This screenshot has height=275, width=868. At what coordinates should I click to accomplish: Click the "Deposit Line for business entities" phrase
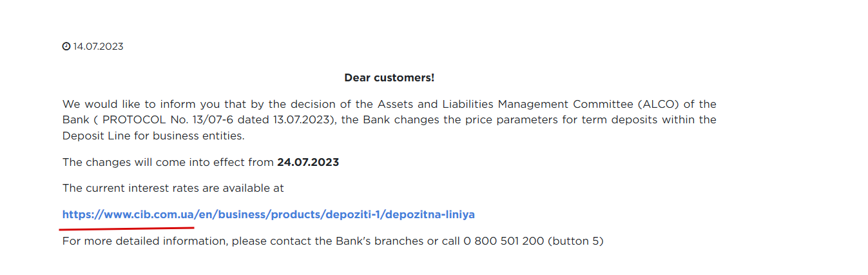153,136
